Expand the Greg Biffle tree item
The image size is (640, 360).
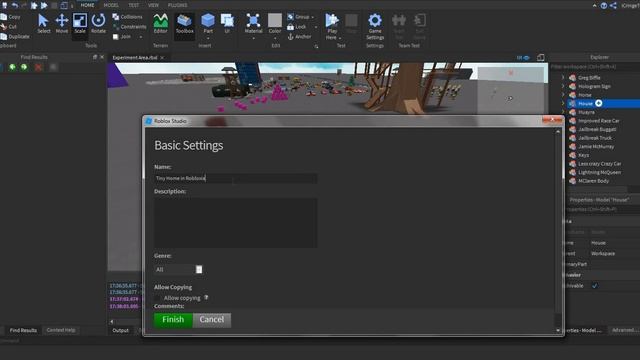563,77
